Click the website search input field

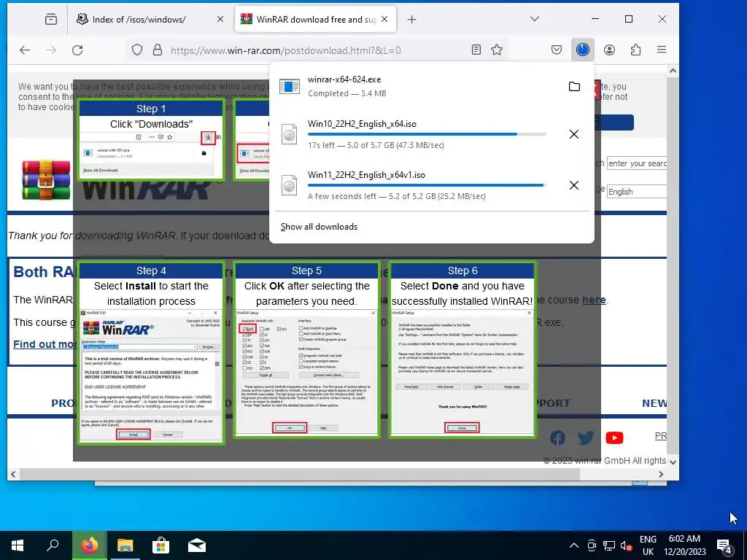(636, 163)
